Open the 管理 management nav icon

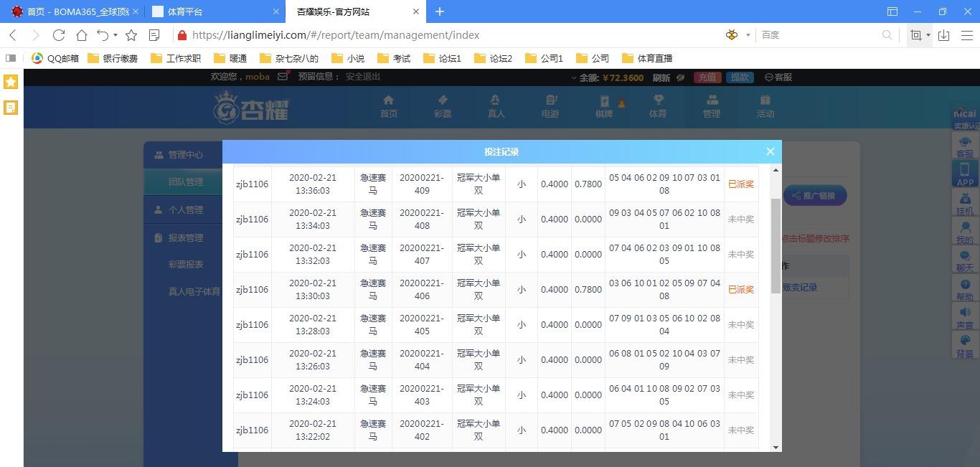point(712,106)
